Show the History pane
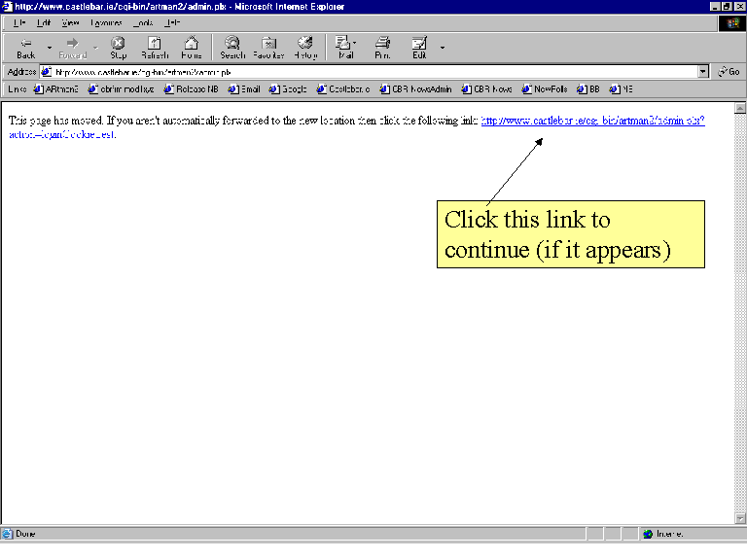 (x=305, y=48)
